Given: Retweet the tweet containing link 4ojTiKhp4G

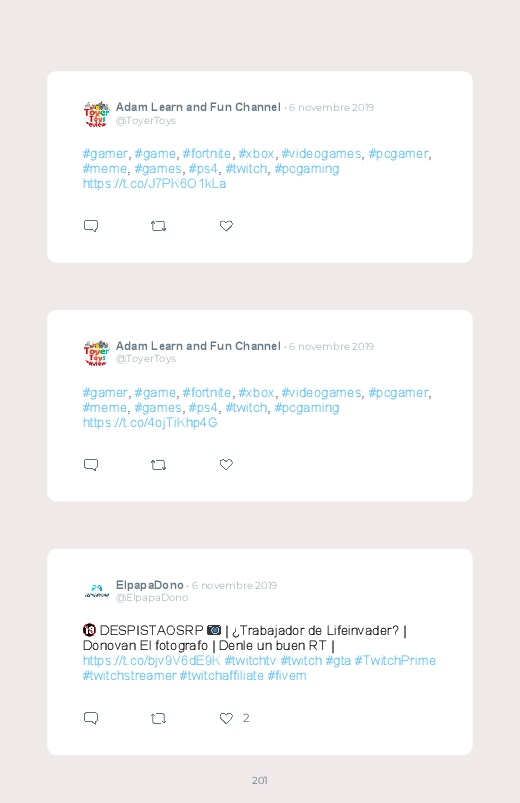Looking at the screenshot, I should tap(158, 464).
